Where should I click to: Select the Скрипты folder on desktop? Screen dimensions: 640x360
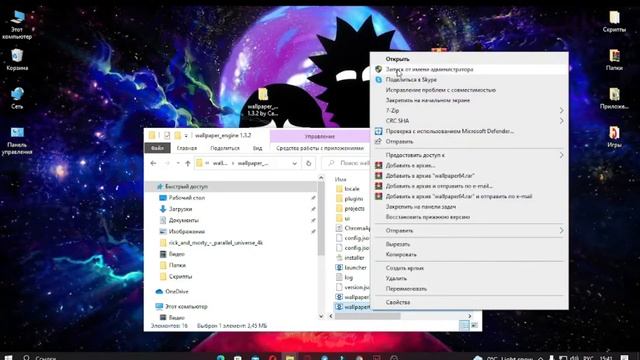pos(614,22)
